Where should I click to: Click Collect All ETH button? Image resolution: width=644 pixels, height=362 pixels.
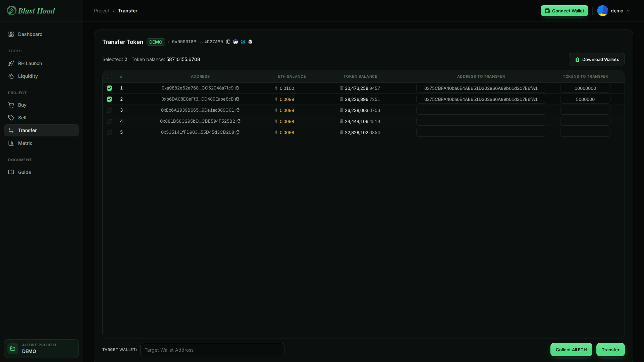[x=571, y=350]
